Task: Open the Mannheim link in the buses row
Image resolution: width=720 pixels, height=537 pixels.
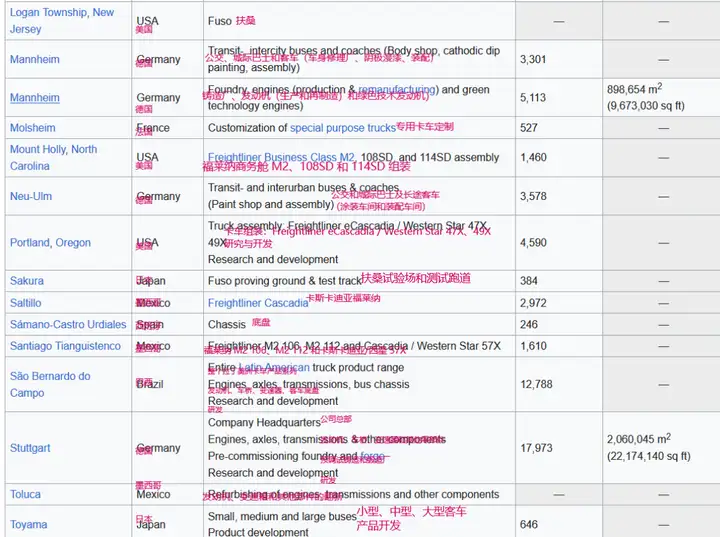Action: click(35, 59)
